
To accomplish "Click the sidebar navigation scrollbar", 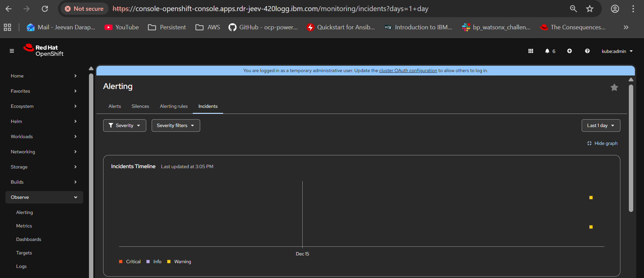I will (91, 175).
